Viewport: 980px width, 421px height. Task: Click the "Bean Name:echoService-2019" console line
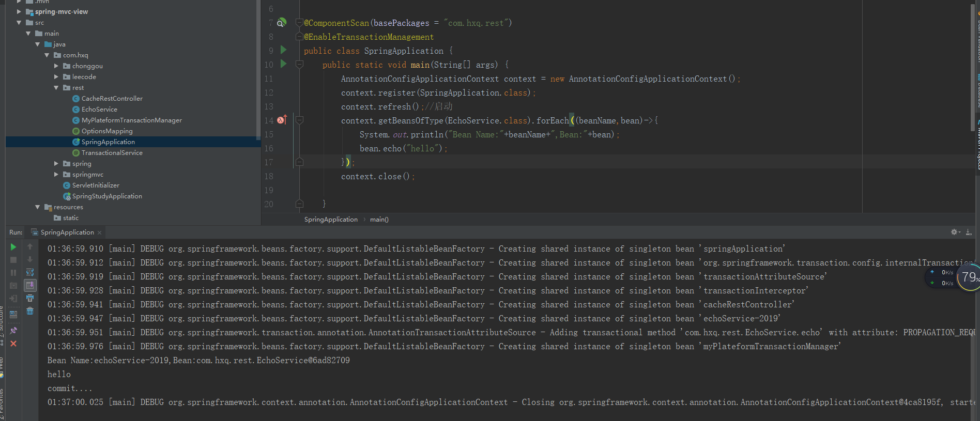click(x=198, y=360)
